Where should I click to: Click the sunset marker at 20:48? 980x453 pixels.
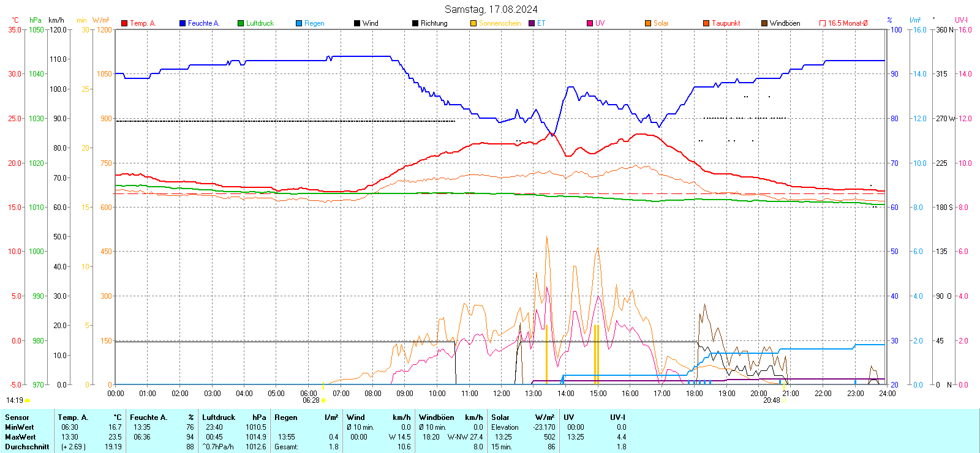tap(784, 400)
